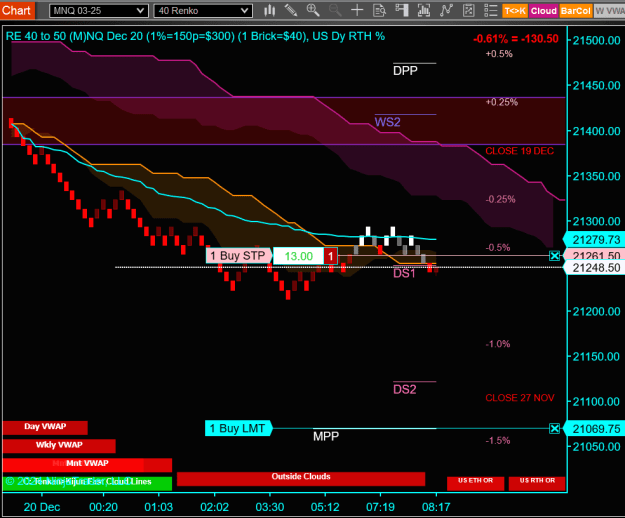Click the -0.61% = -130.50 readout
This screenshot has height=518, width=625.
[x=516, y=39]
